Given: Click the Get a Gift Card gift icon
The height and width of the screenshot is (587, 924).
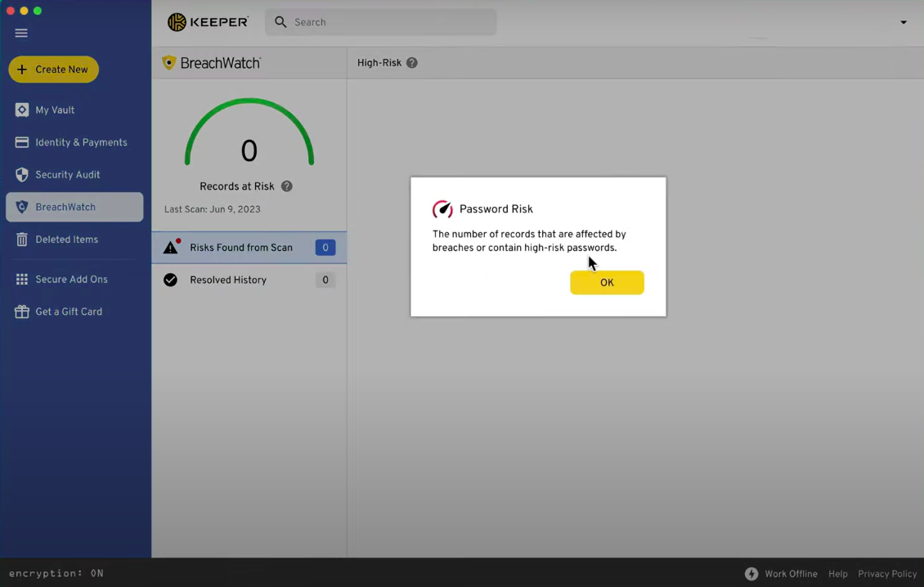Looking at the screenshot, I should (x=22, y=311).
